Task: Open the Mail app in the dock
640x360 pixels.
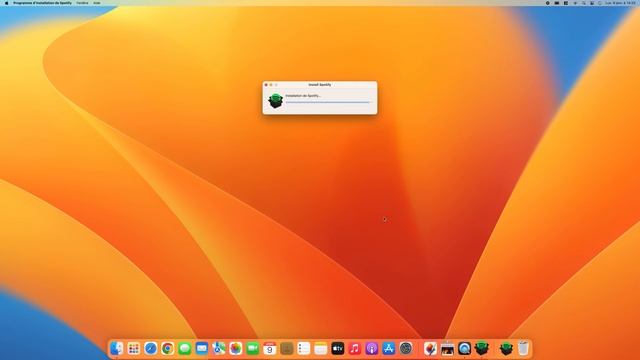Action: (202, 349)
